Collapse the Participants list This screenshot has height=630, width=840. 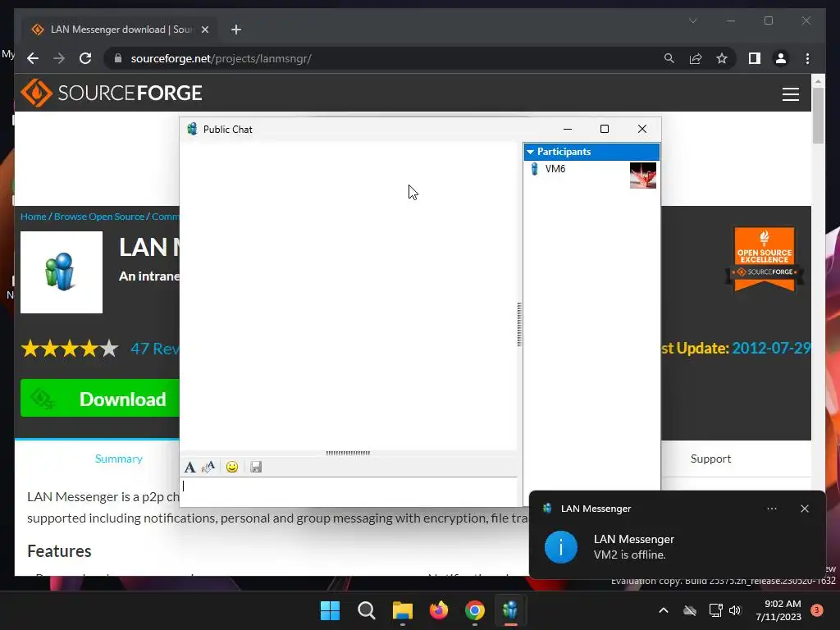pyautogui.click(x=531, y=152)
